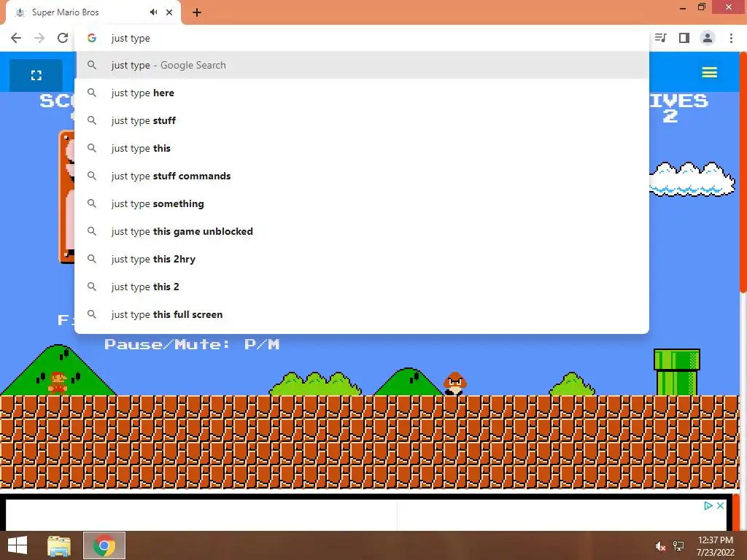The width and height of the screenshot is (747, 560).
Task: Minimize the Chrome window
Action: [683, 7]
